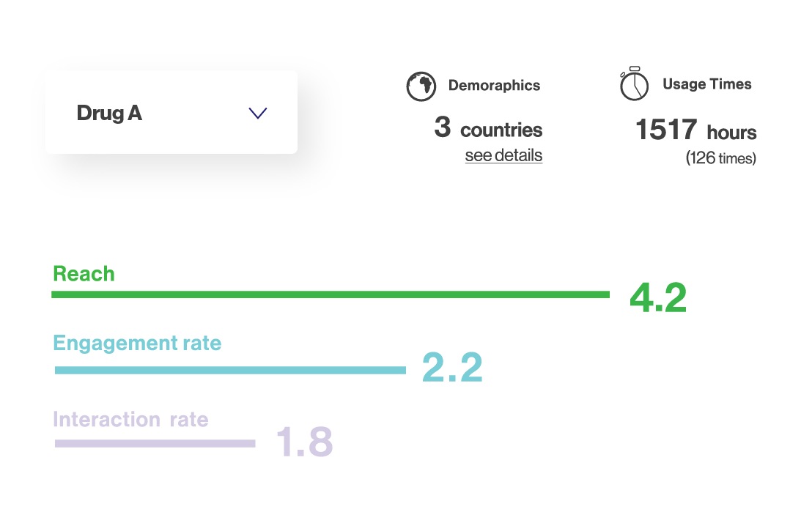The width and height of the screenshot is (812, 523).
Task: Expand the Drug A dropdown chevron
Action: [x=258, y=114]
